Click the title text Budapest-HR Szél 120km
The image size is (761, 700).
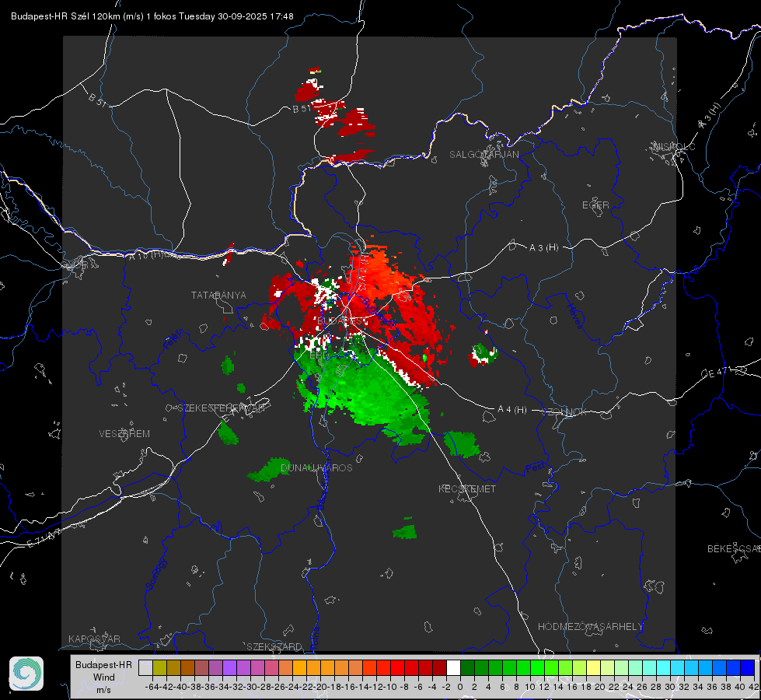[65, 16]
